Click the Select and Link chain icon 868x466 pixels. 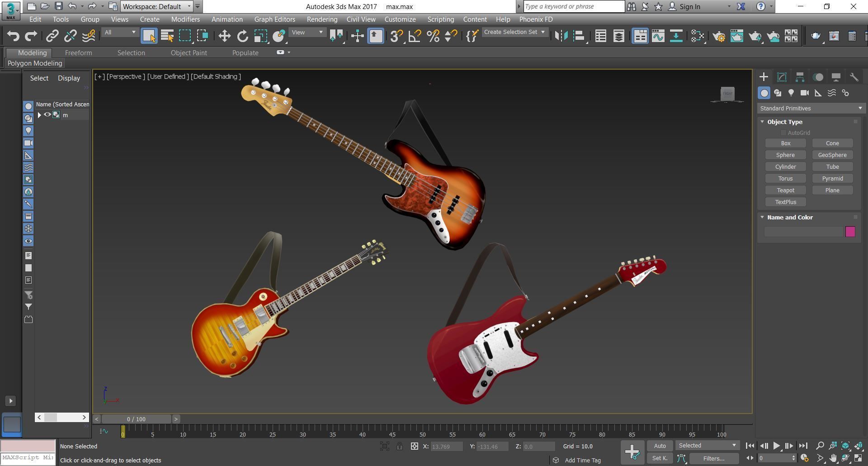pyautogui.click(x=52, y=36)
